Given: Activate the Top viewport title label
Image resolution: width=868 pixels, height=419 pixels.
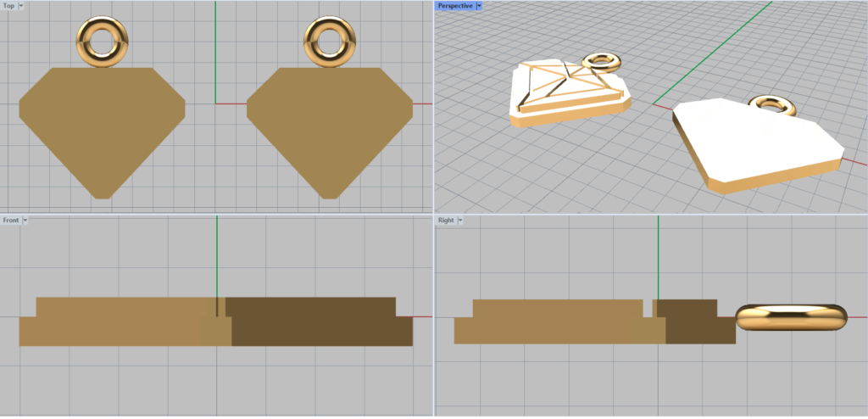Looking at the screenshot, I should click(8, 5).
